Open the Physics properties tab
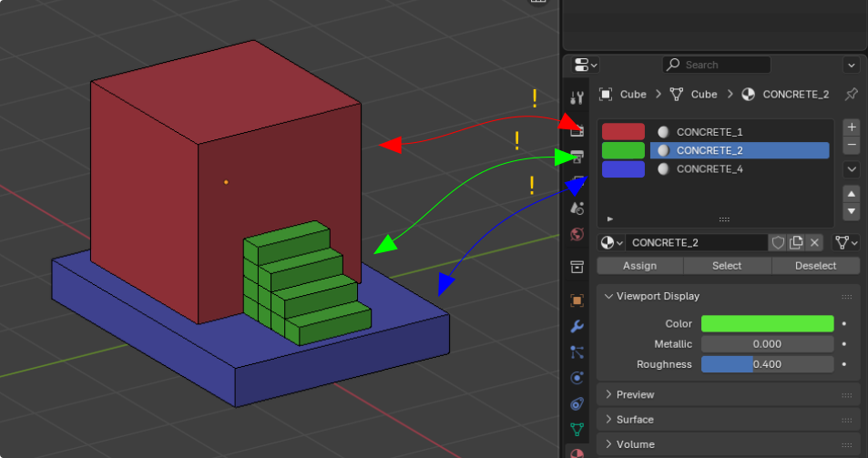Viewport: 868px width, 458px height. (x=577, y=378)
